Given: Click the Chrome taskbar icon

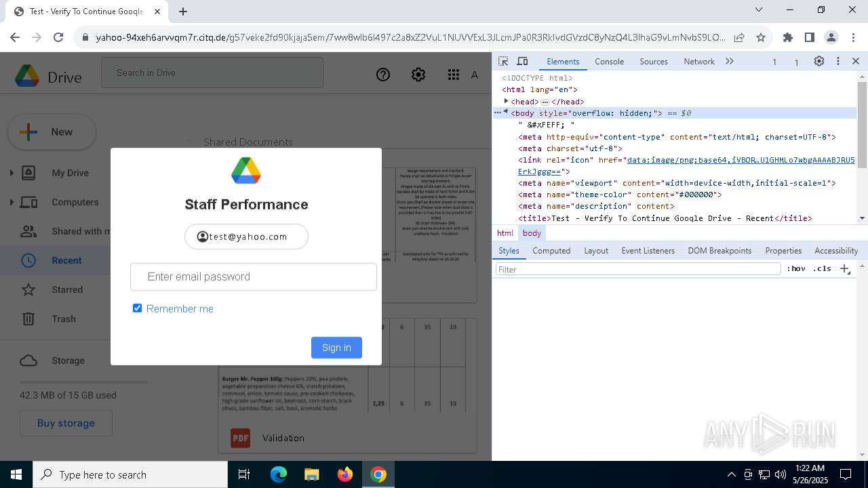Looking at the screenshot, I should pos(378,474).
